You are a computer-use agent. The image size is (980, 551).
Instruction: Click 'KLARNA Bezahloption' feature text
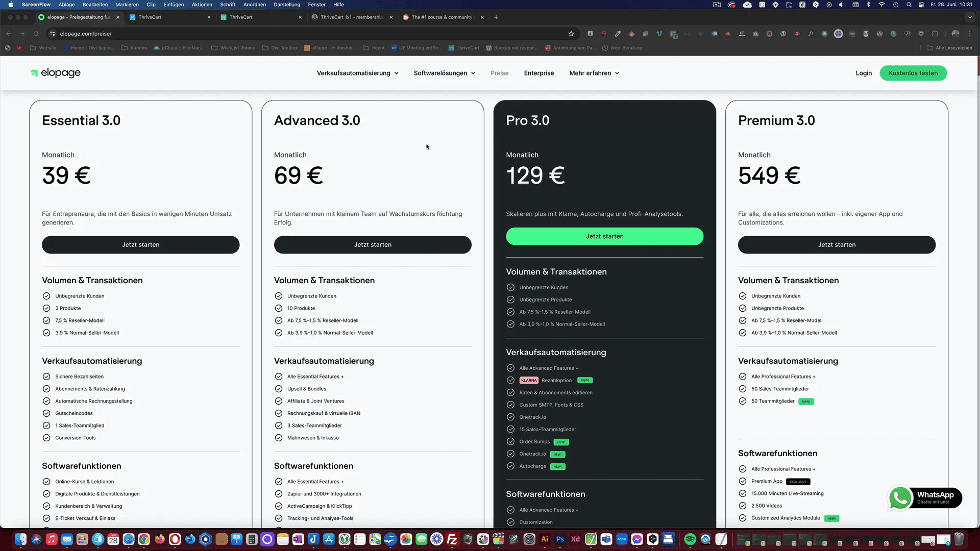(546, 381)
